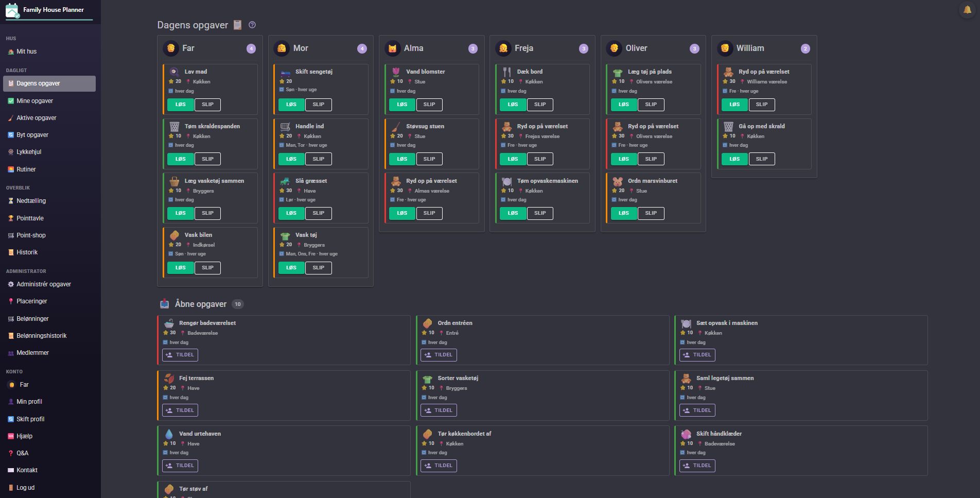
Task: Mark Lav mad as solved with LØS
Action: (x=181, y=105)
